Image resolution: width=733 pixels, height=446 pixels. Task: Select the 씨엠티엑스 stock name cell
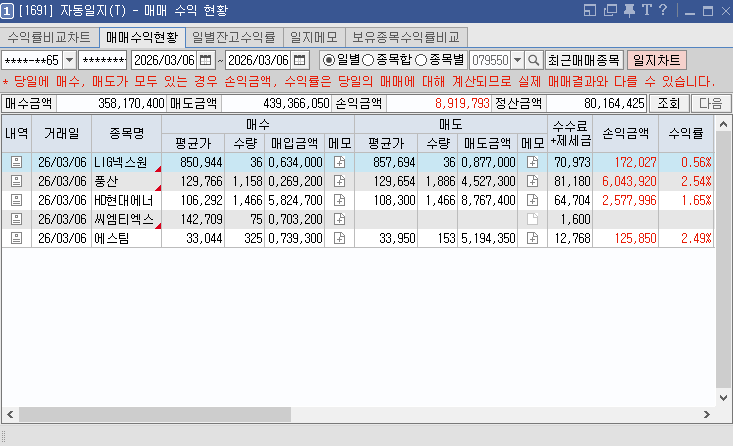click(127, 219)
